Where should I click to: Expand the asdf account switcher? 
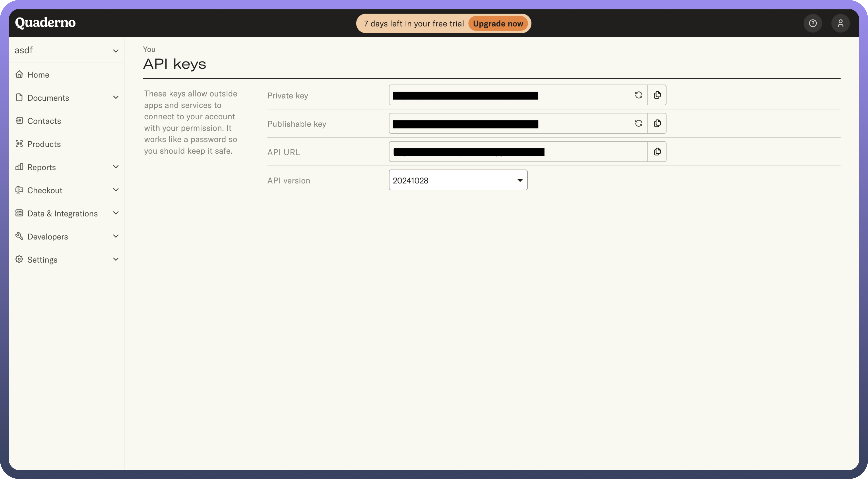point(66,50)
